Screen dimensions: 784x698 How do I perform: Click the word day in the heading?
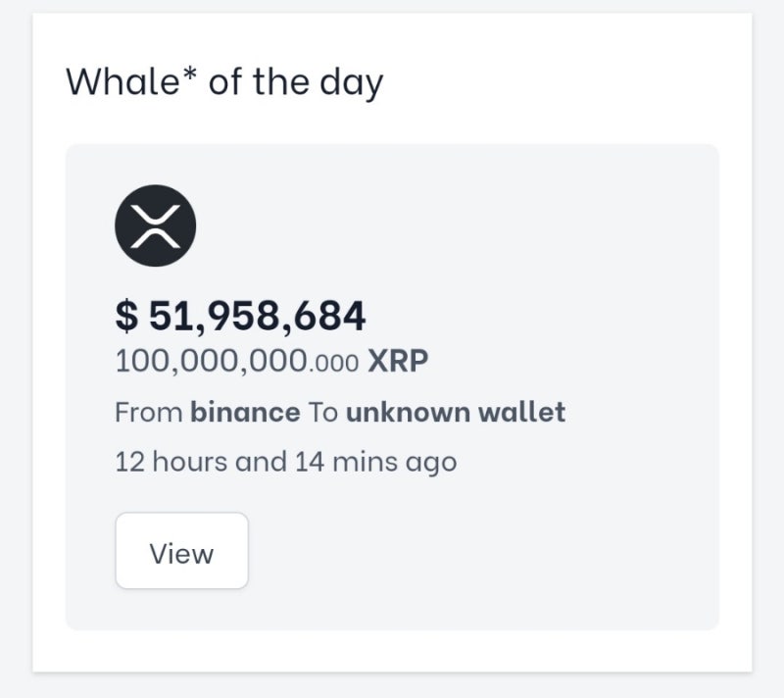click(x=352, y=83)
